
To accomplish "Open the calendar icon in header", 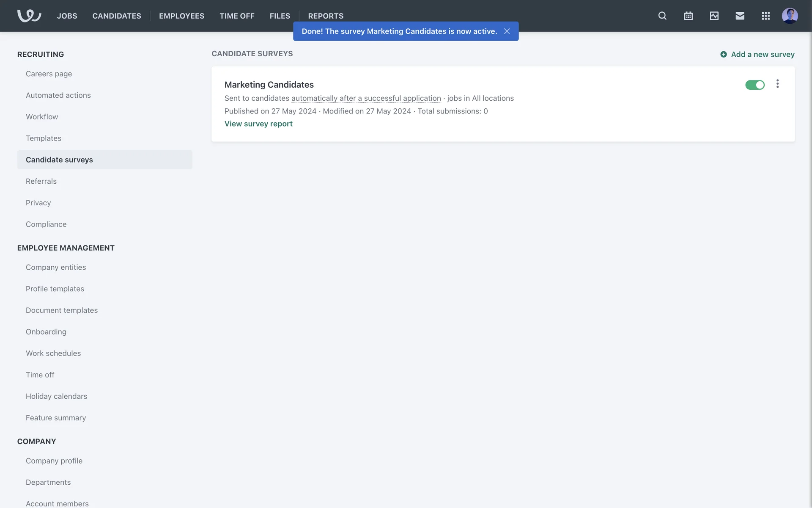I will 688,16.
